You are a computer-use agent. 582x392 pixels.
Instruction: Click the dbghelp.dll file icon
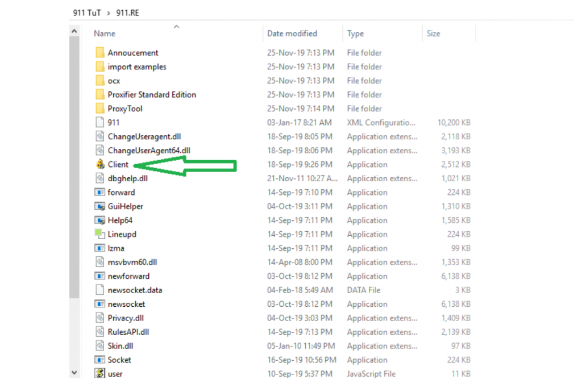click(x=100, y=178)
